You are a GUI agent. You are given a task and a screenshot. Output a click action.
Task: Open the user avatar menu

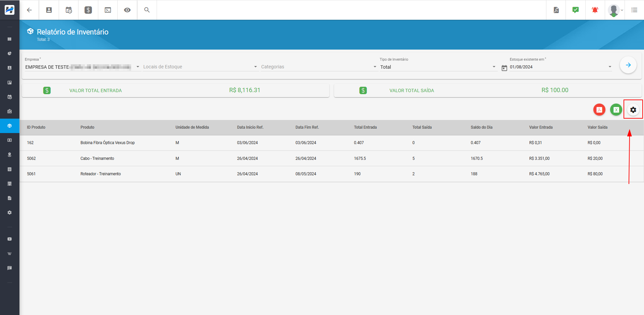[x=615, y=10]
